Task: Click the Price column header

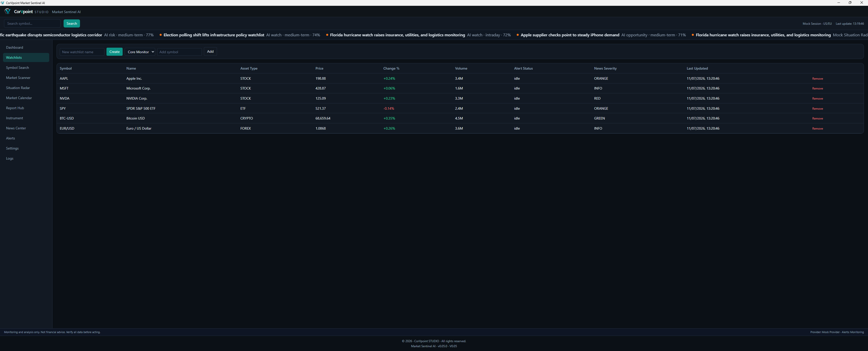Action: 319,68
